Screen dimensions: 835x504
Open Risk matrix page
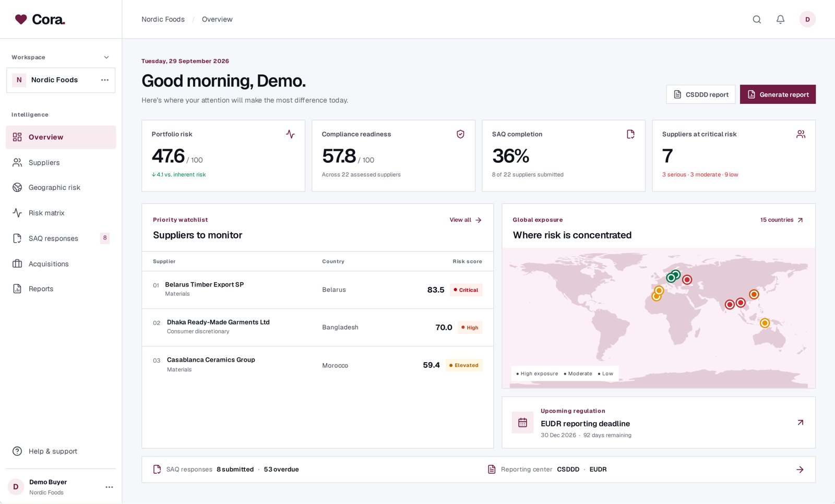tap(61, 213)
